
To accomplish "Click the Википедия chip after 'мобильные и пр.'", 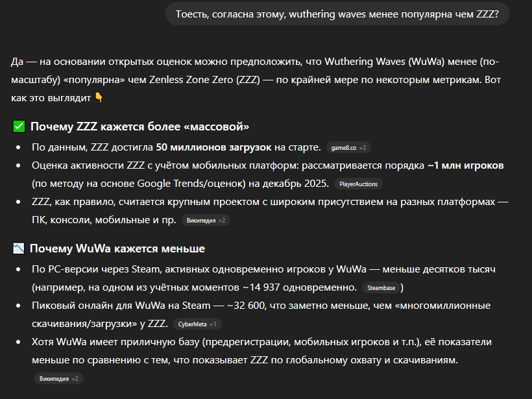I will point(206,220).
